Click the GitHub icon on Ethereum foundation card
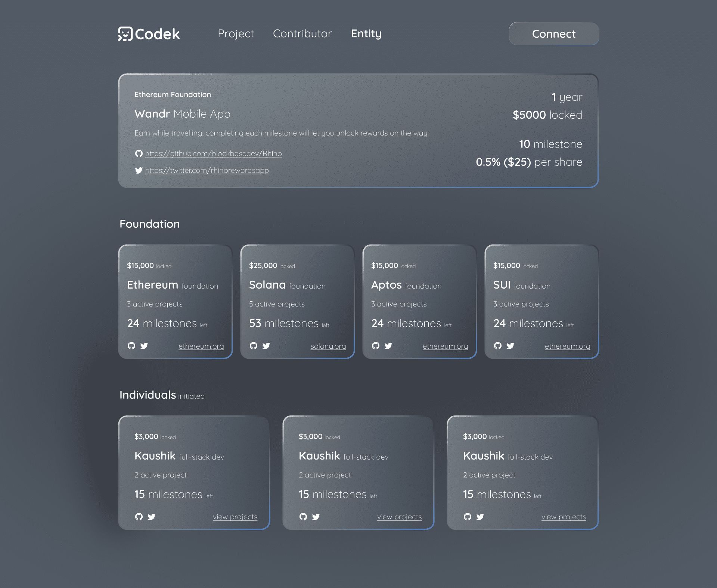717x588 pixels. [x=131, y=345]
